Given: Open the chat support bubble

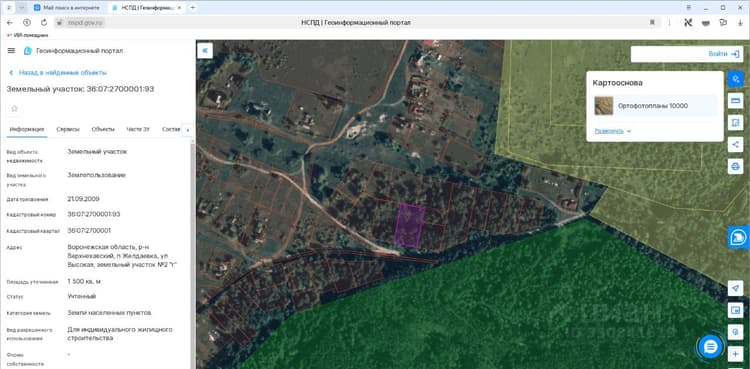Looking at the screenshot, I should [x=710, y=347].
